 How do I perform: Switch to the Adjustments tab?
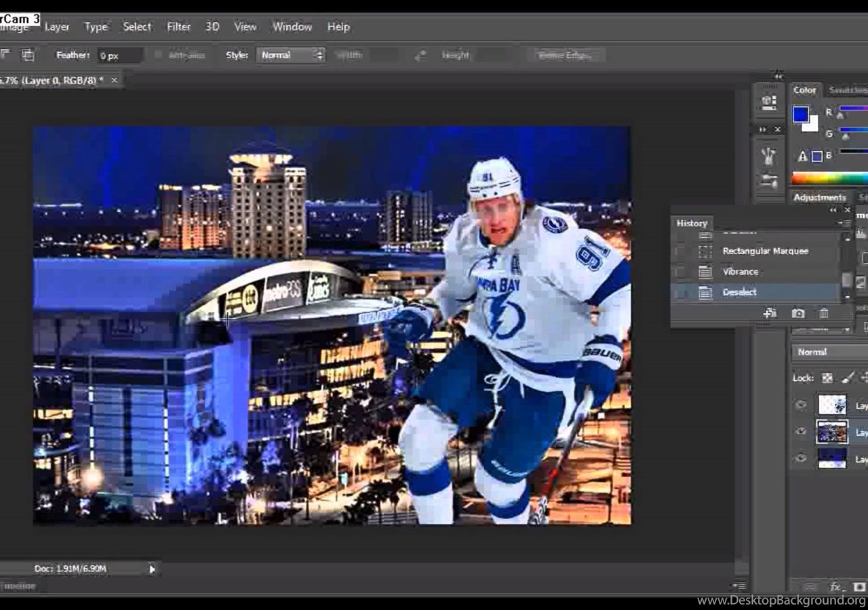(x=820, y=197)
